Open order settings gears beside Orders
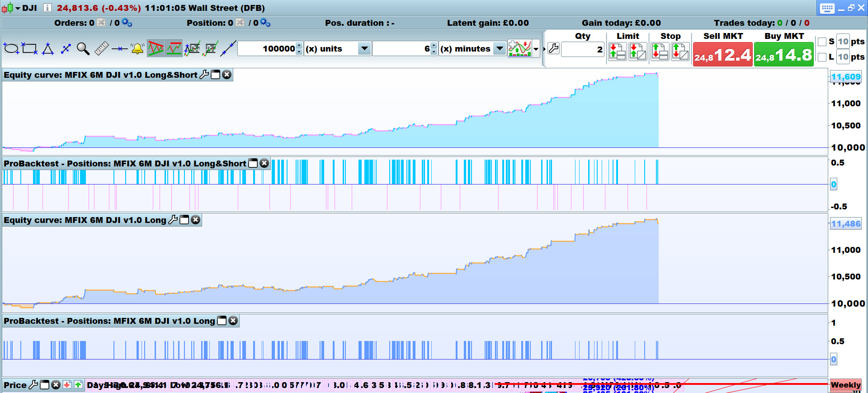This screenshot has height=393, width=868. (127, 23)
